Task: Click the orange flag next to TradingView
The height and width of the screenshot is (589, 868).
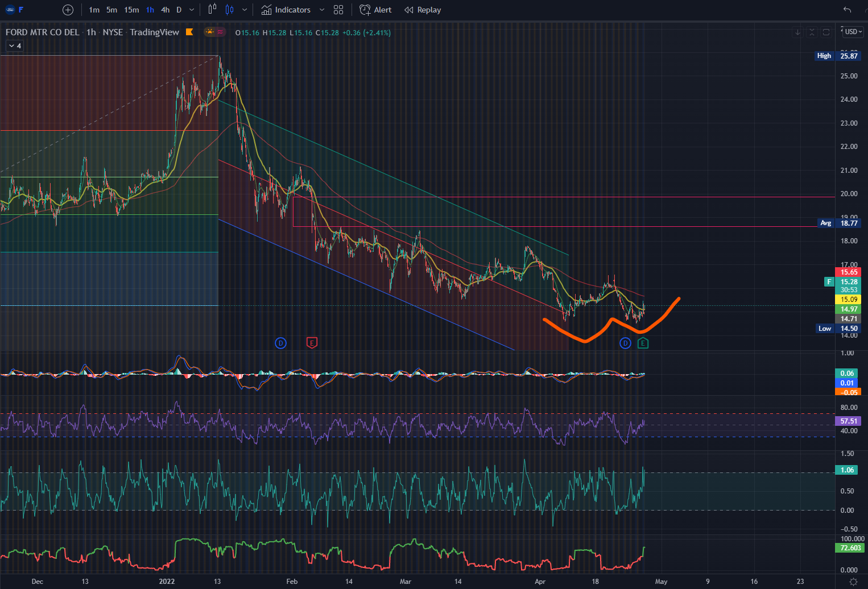Action: (x=189, y=32)
